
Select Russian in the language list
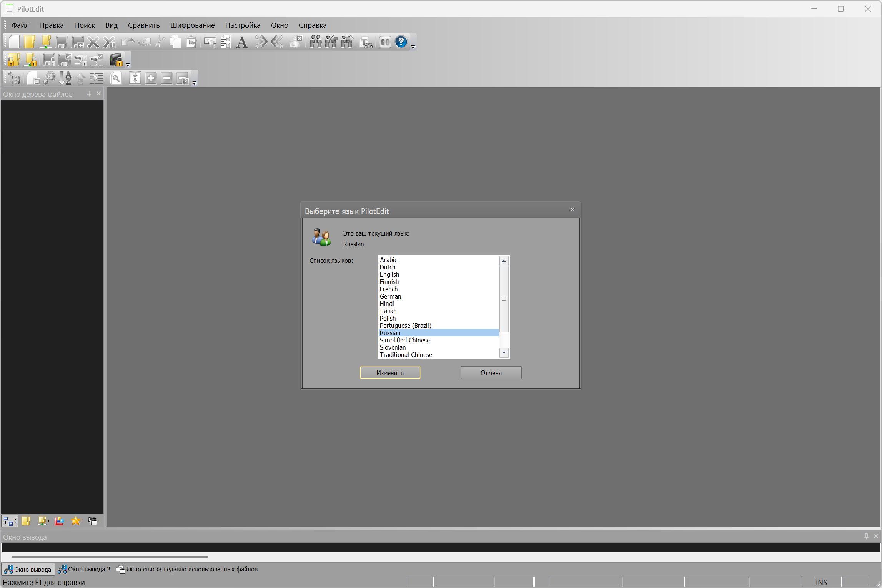(439, 333)
